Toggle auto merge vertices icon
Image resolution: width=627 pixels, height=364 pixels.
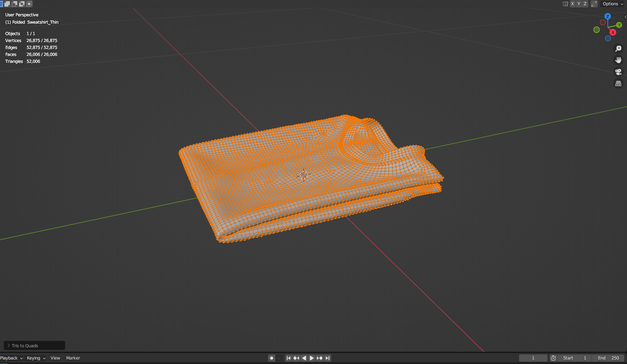tap(594, 4)
